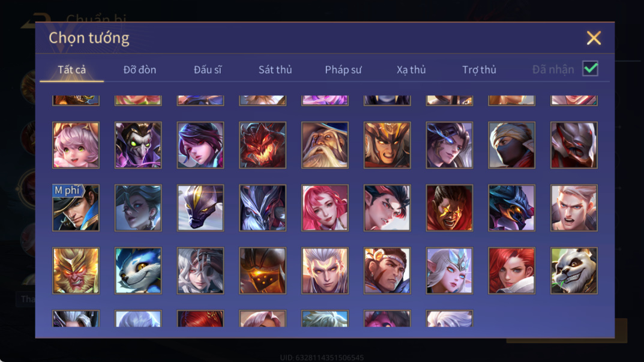Screen dimensions: 644x362
Task: Pick the golden-helmeted warrior hero
Action: (387, 145)
